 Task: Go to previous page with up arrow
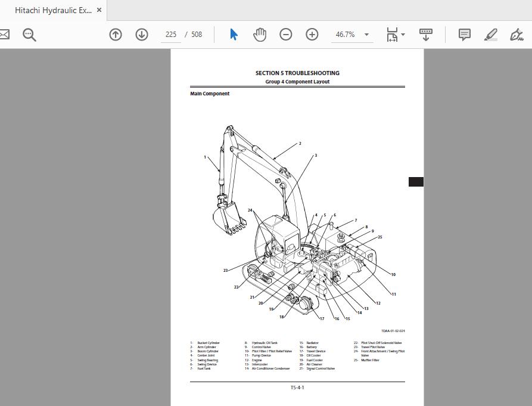click(x=116, y=35)
